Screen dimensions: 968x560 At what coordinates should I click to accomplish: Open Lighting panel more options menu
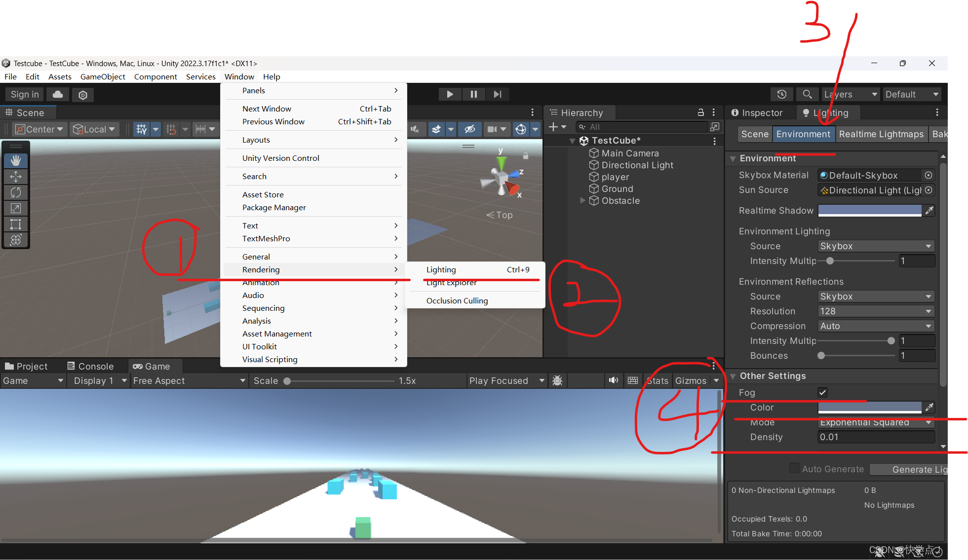(x=937, y=112)
